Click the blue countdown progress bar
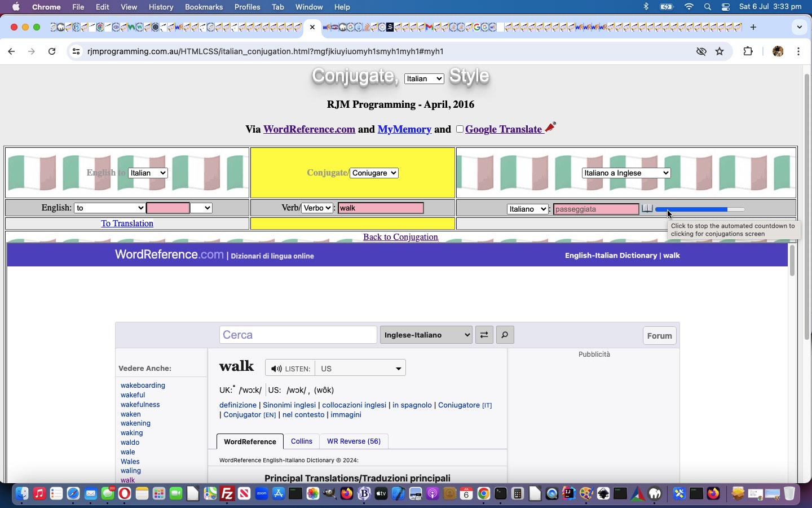Screen dimensions: 812x508 click(700, 209)
